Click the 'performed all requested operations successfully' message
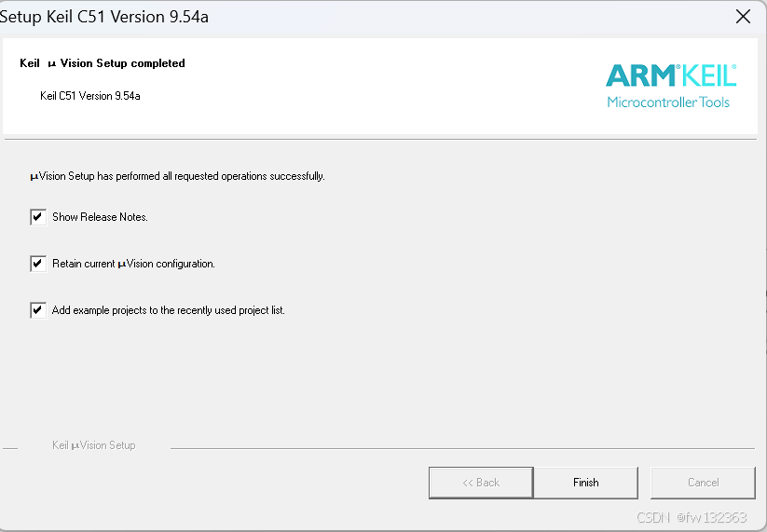 coord(177,176)
